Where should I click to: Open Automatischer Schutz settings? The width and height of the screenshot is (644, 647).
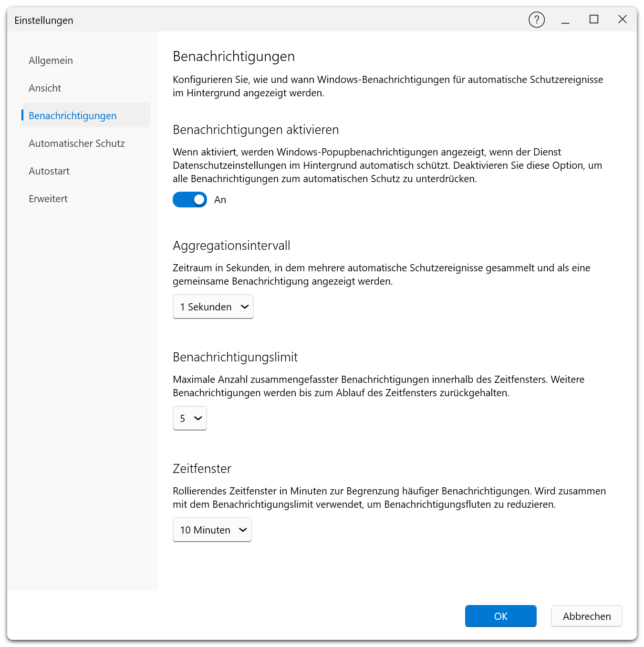click(x=86, y=144)
